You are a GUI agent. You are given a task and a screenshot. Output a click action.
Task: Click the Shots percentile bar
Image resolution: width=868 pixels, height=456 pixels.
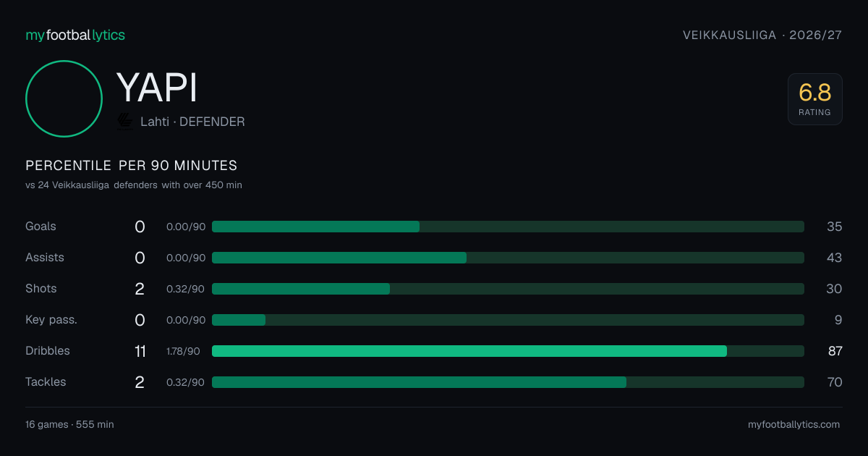coord(508,289)
